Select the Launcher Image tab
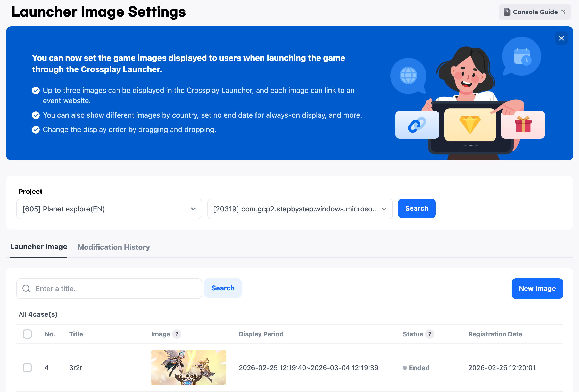579x392 pixels. [x=39, y=247]
